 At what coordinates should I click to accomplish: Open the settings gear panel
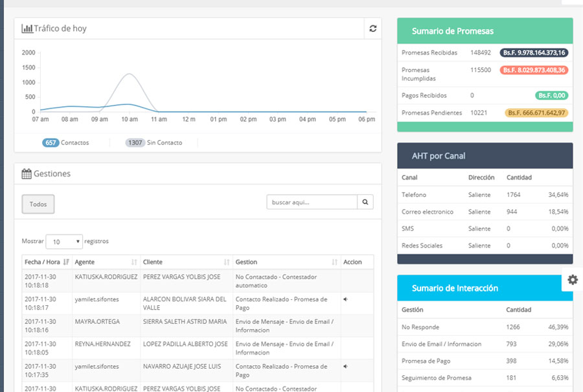(572, 279)
